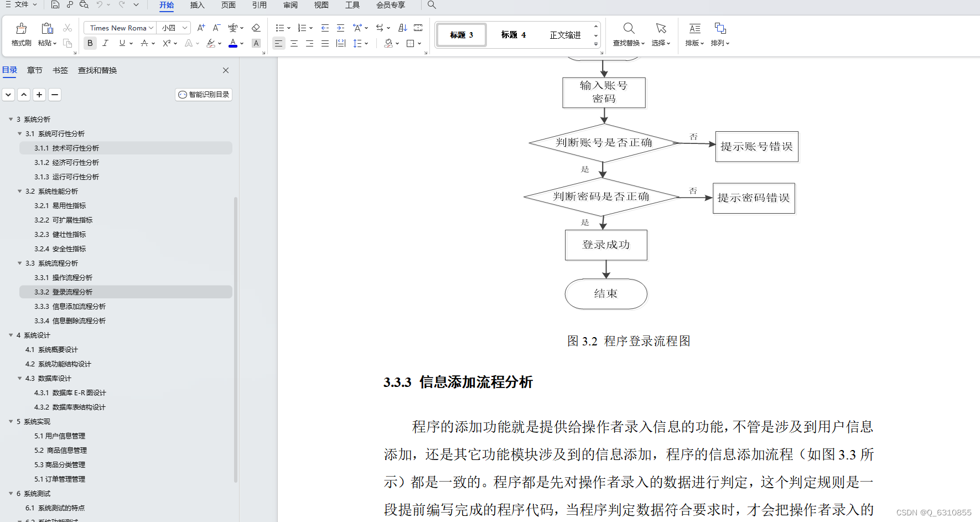This screenshot has width=980, height=522.
Task: Center-align the paragraph
Action: pyautogui.click(x=294, y=43)
